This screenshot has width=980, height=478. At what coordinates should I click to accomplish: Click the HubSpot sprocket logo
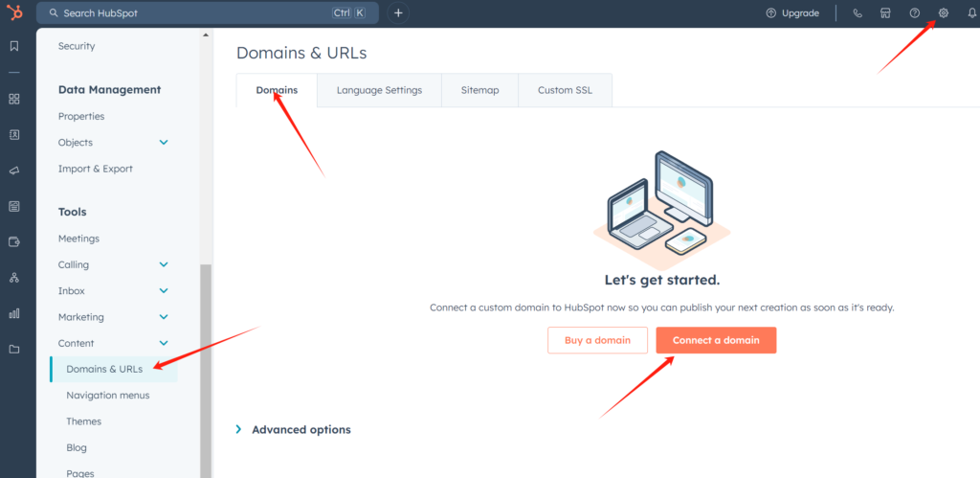tap(14, 12)
